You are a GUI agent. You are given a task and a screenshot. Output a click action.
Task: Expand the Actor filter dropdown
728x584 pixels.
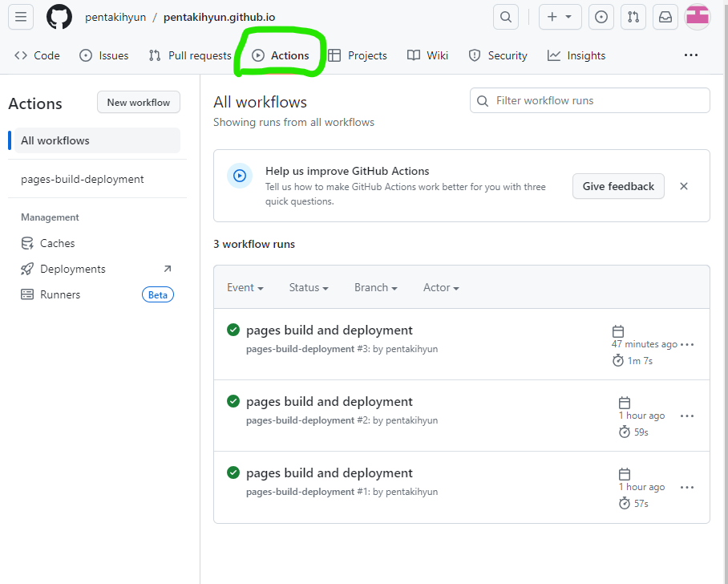coord(441,287)
